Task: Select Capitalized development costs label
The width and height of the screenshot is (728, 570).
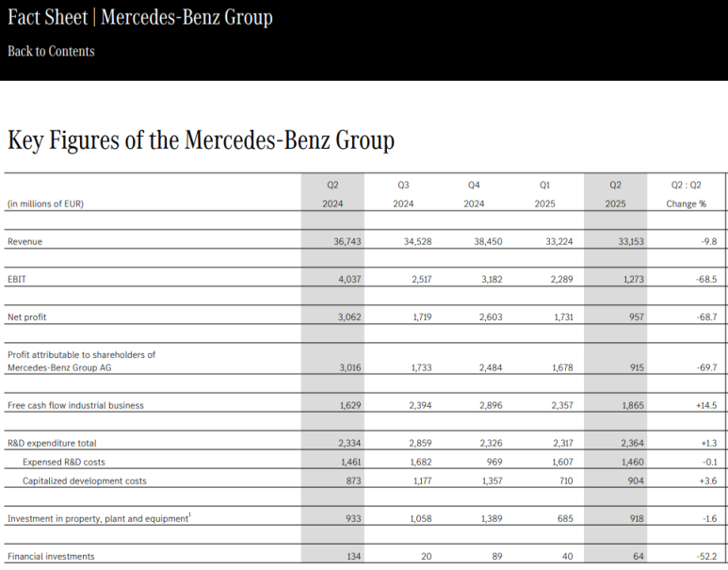Action: pos(85,481)
